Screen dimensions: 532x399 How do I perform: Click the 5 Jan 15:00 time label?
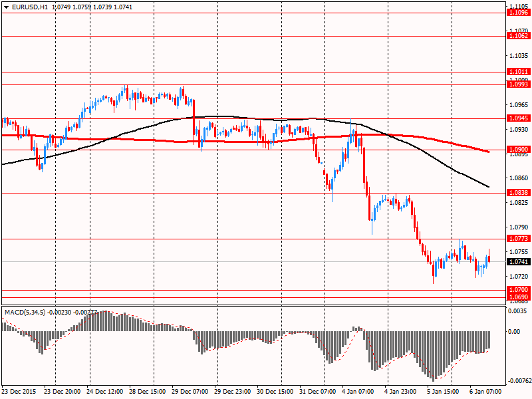click(443, 391)
